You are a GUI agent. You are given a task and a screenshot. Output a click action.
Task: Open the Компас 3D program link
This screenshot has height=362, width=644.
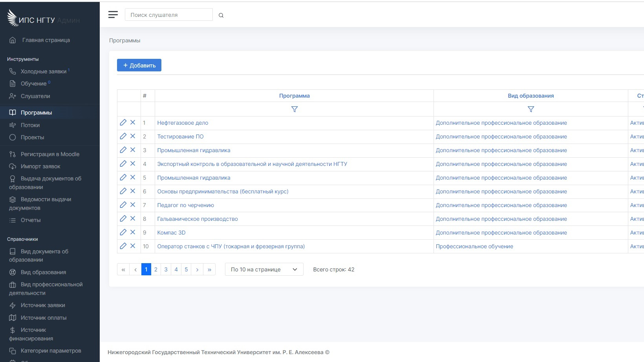point(171,233)
